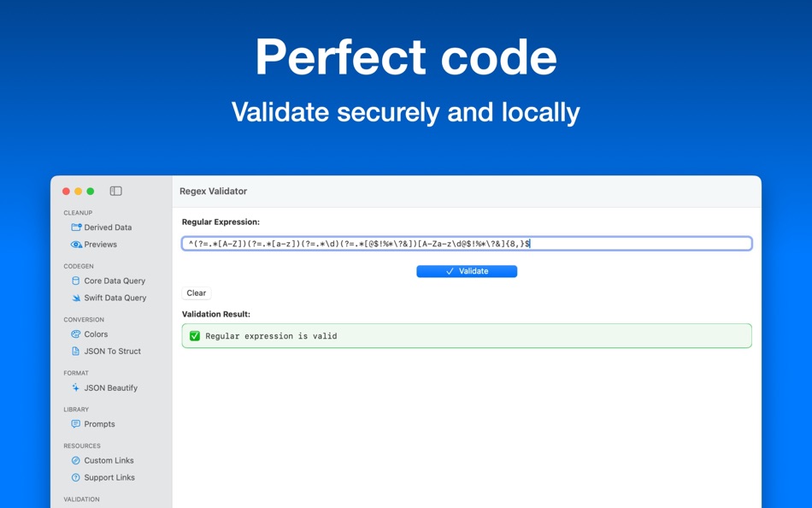Click the Clear button
The width and height of the screenshot is (812, 508).
pyautogui.click(x=197, y=292)
